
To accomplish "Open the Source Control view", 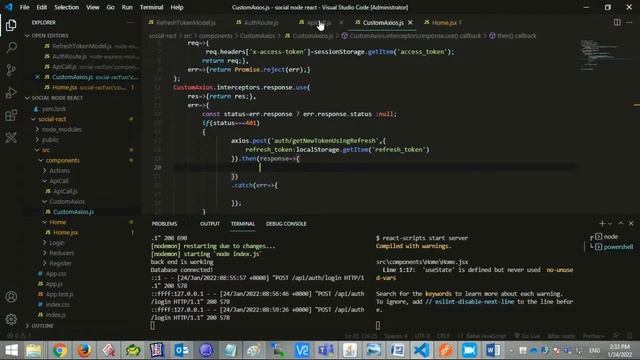I will [11, 70].
